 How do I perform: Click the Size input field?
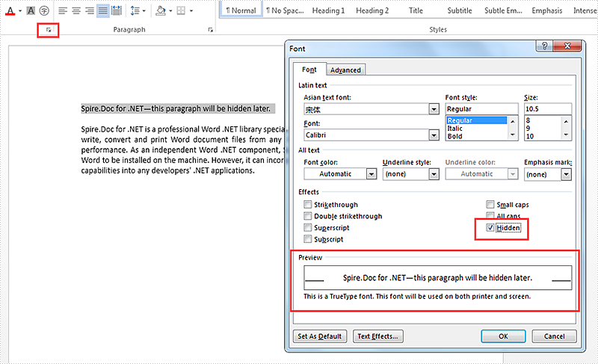[x=548, y=109]
